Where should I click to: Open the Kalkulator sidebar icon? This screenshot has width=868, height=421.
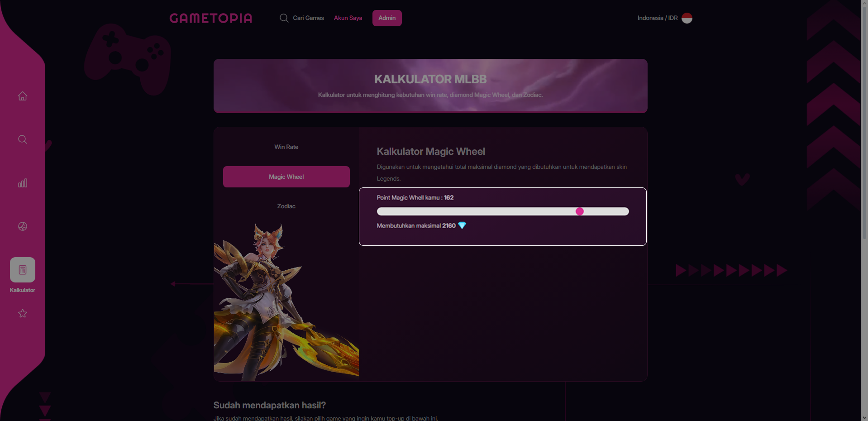click(x=23, y=270)
